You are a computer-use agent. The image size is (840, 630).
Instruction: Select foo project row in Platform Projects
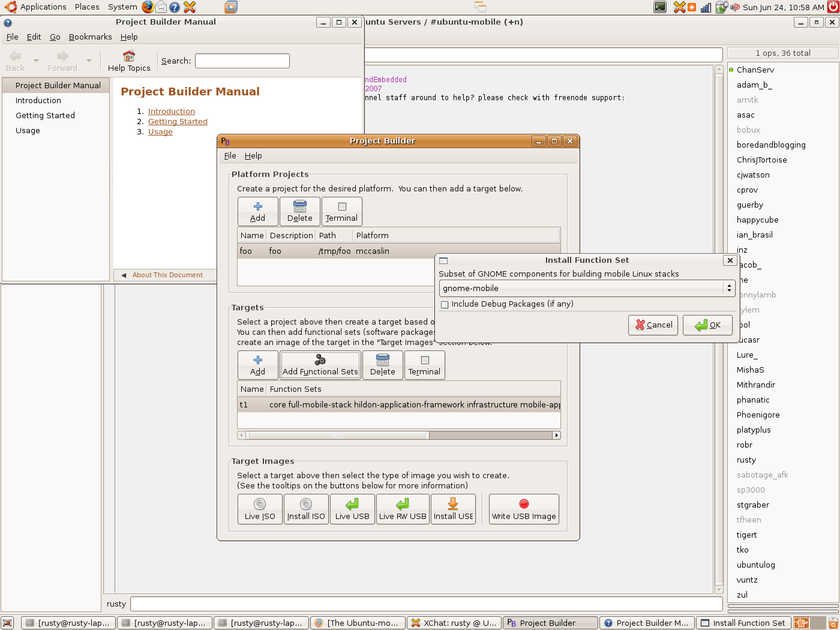coord(398,251)
